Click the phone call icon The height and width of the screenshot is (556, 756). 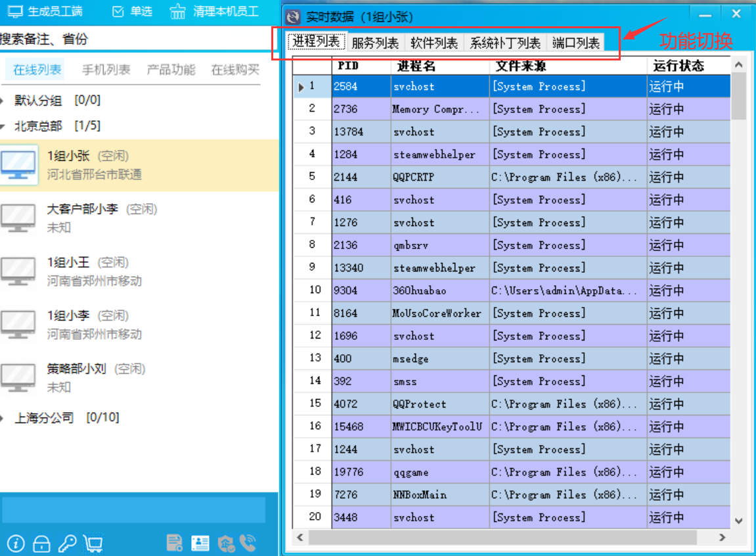point(248,543)
